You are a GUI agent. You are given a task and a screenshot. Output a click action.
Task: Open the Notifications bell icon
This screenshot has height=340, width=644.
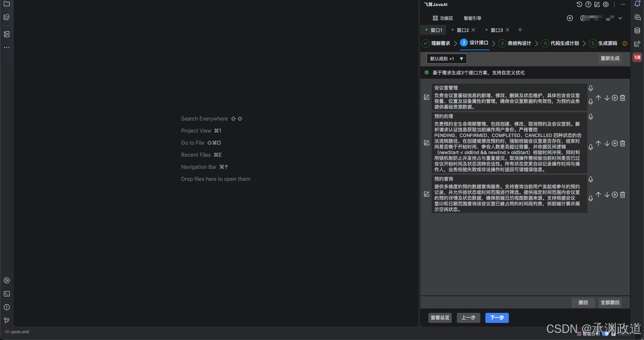tap(637, 5)
